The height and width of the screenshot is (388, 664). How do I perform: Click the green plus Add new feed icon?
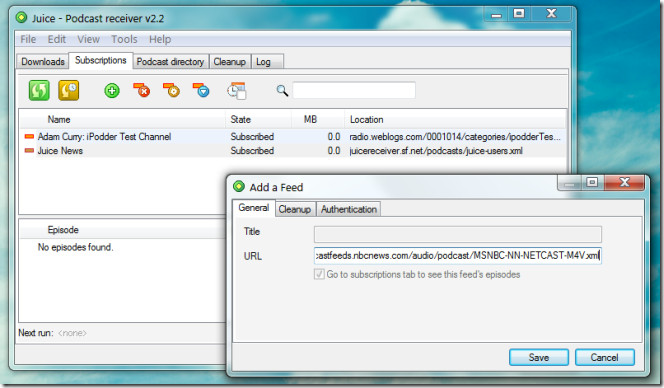coord(112,90)
